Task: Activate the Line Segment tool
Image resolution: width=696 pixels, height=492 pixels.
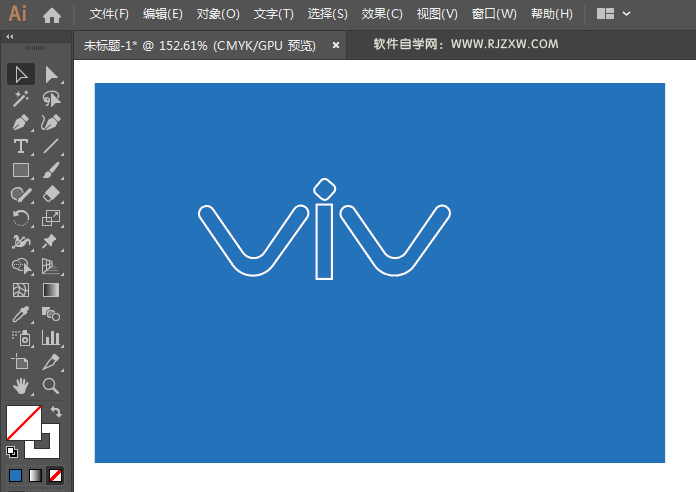Action: pos(51,147)
